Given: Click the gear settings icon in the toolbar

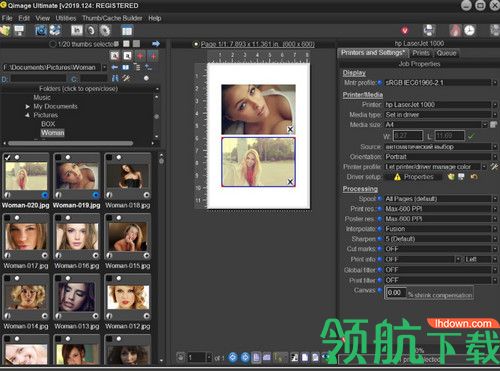Looking at the screenshot, I should (105, 31).
